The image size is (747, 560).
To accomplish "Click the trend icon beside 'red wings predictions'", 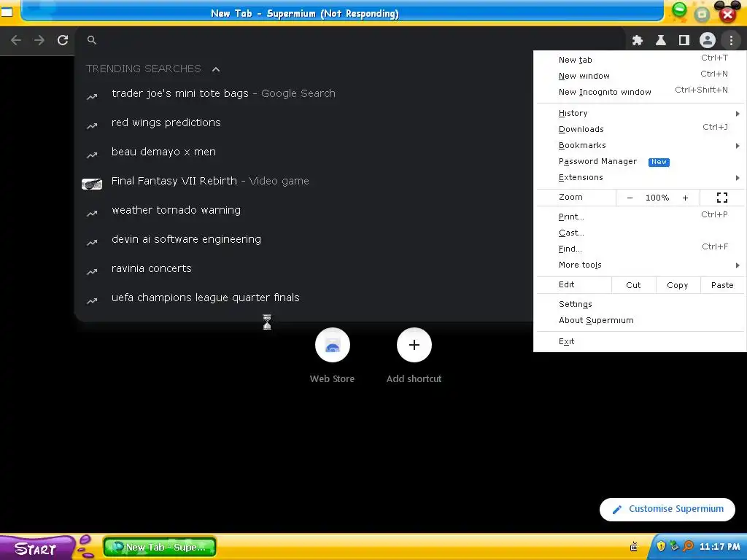I will tap(92, 125).
